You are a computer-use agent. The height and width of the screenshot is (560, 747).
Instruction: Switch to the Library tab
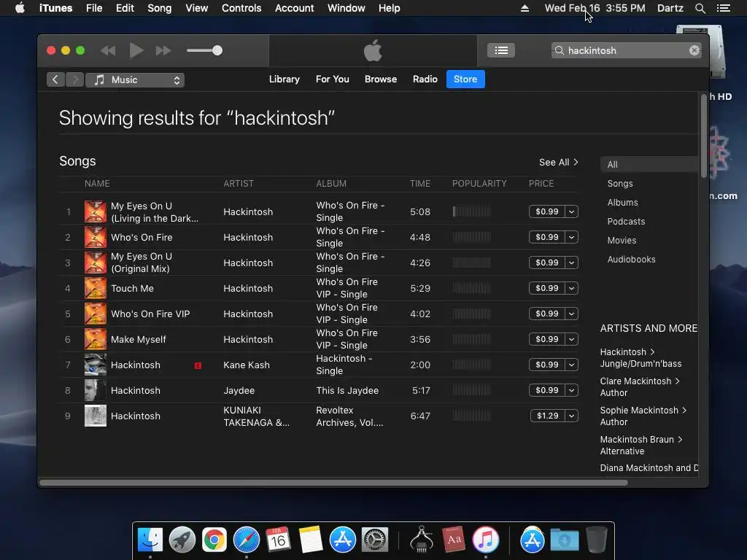pyautogui.click(x=284, y=79)
